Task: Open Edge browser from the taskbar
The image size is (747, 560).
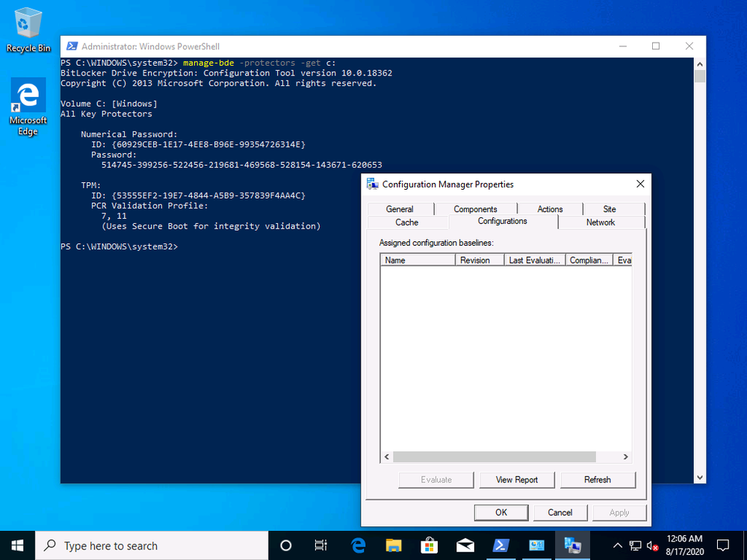Action: click(x=358, y=545)
